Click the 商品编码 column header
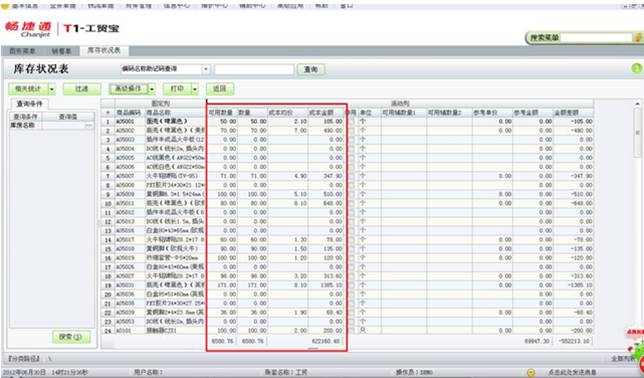 (x=129, y=113)
